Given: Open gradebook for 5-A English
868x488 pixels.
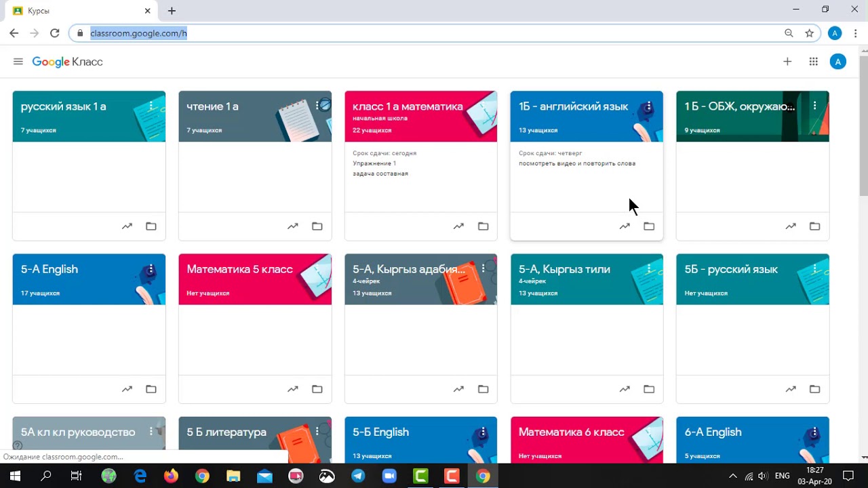Looking at the screenshot, I should coord(127,389).
